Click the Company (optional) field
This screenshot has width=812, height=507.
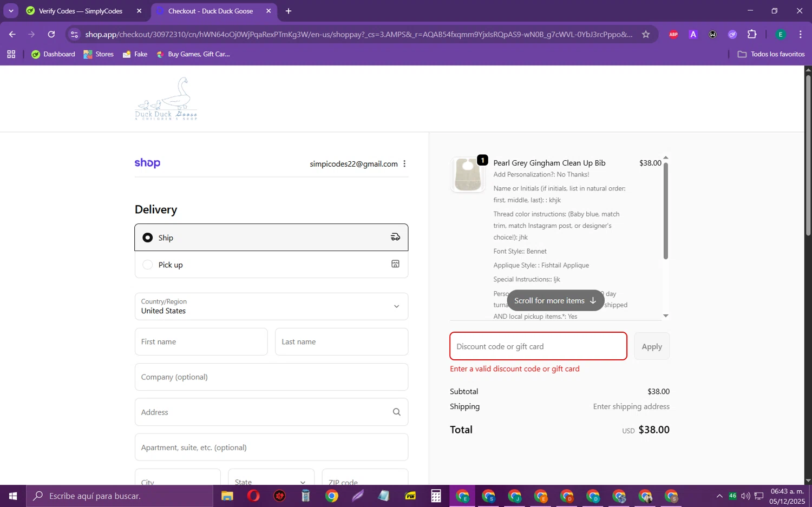coord(271,377)
